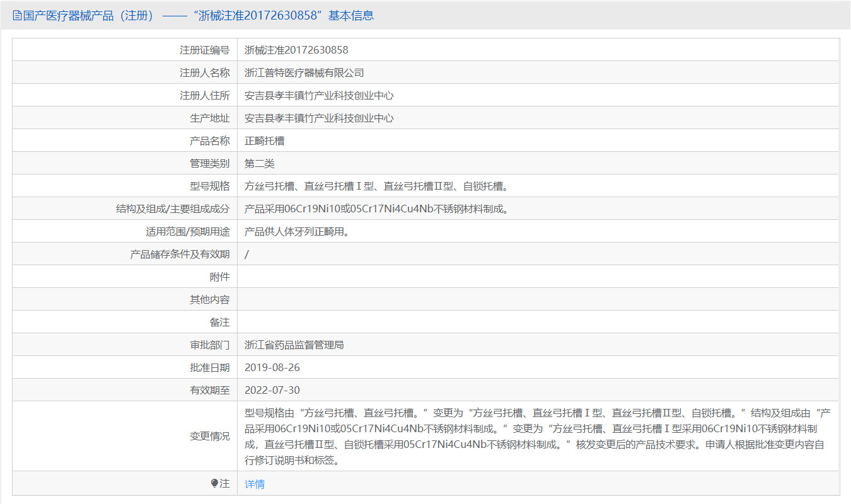This screenshot has width=851, height=504.
Task: Click the 备注 label
Action: (x=220, y=322)
